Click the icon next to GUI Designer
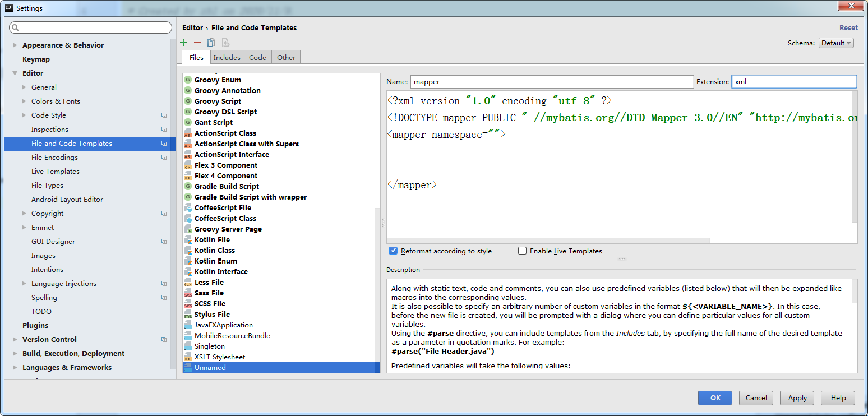Screen dimensions: 868x416 [163, 241]
